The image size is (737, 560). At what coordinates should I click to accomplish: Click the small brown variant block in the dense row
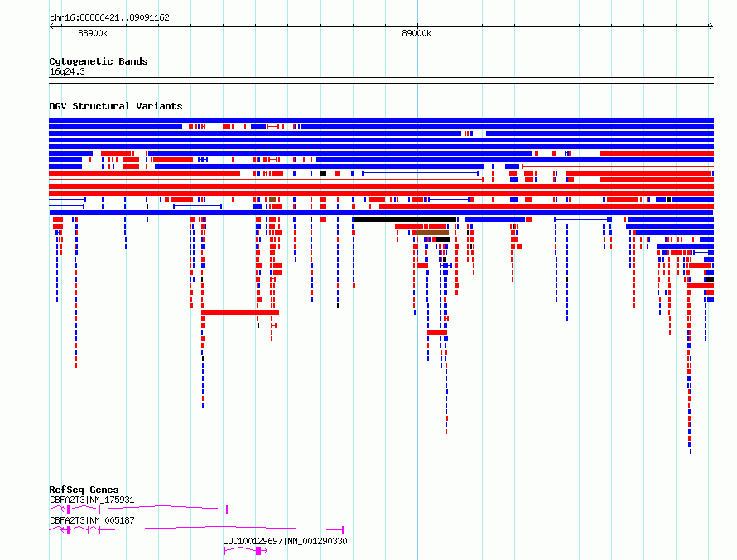click(x=272, y=200)
